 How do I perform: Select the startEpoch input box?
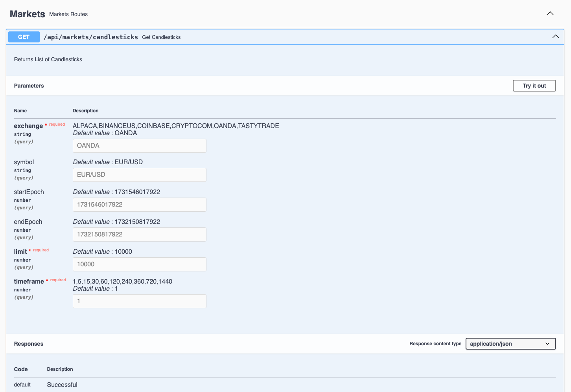139,205
